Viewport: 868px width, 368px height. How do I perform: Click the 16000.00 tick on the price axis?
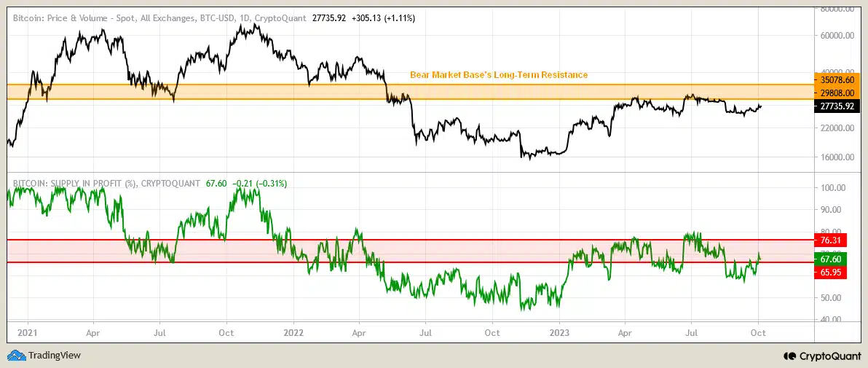835,157
